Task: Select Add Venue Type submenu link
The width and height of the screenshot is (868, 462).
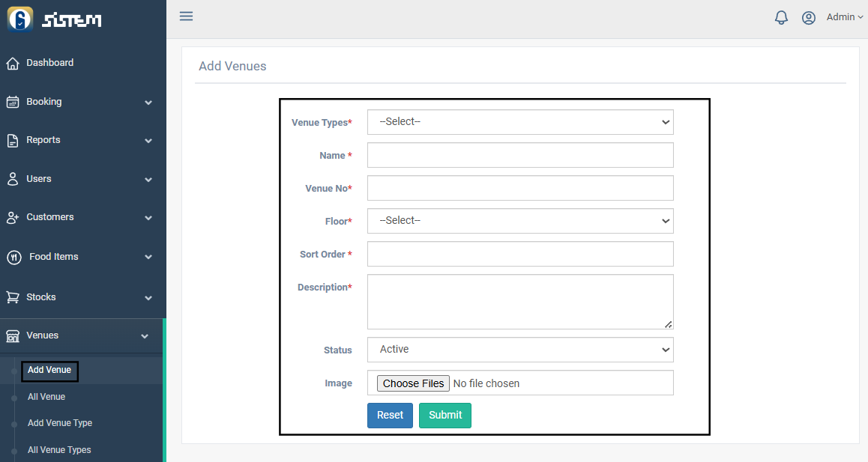Action: click(x=60, y=423)
